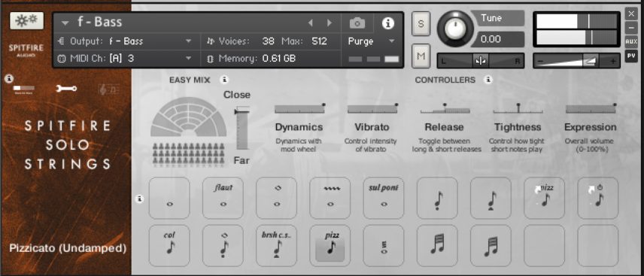Toggle the AUX sends panel
The width and height of the screenshot is (644, 276).
point(631,41)
